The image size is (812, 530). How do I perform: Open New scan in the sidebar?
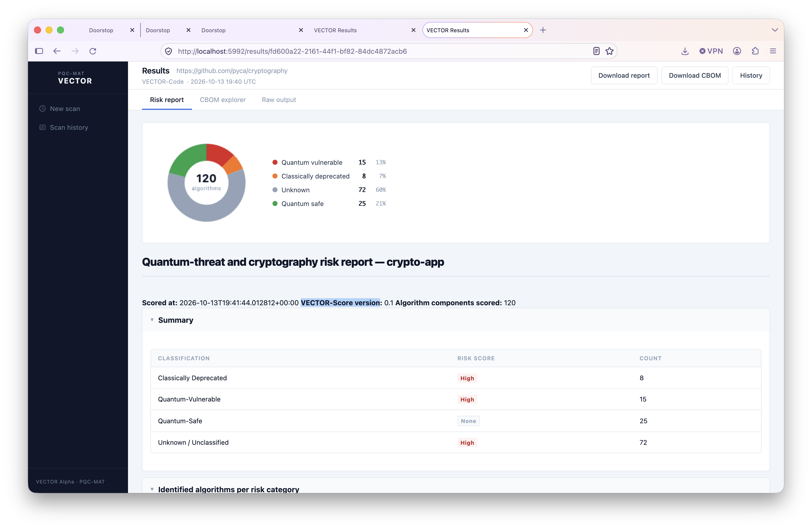65,108
